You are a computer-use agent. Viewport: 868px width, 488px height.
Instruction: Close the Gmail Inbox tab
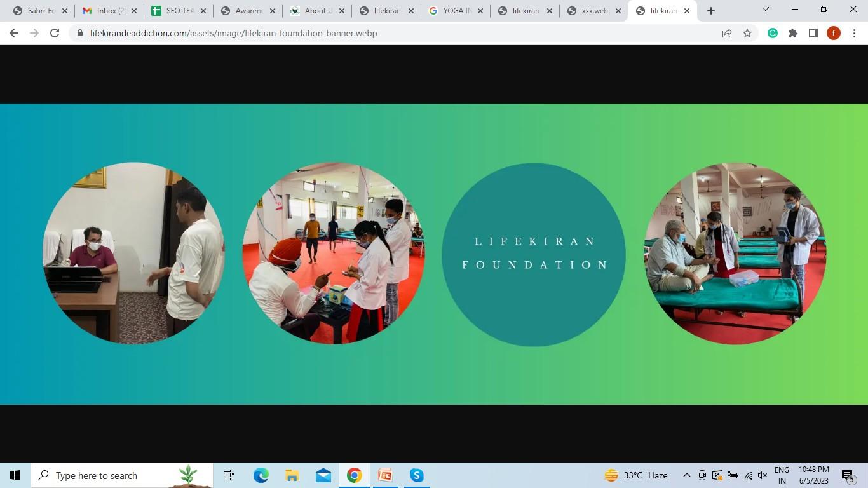134,11
